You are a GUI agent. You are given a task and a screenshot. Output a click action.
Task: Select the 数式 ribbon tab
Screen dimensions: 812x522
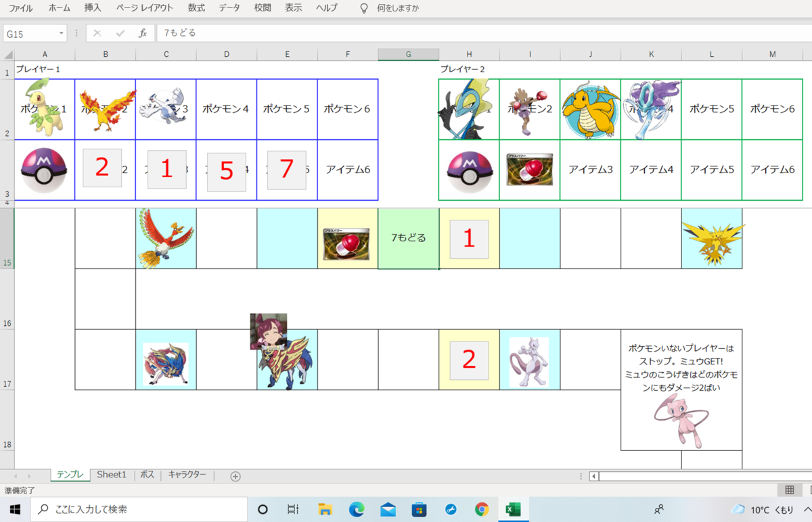[x=196, y=8]
